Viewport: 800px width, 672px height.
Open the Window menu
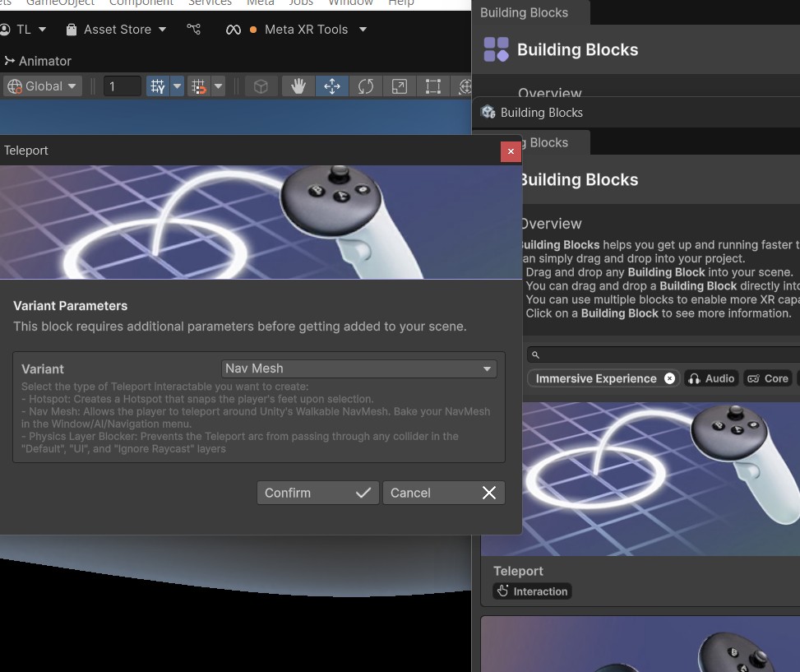350,2
